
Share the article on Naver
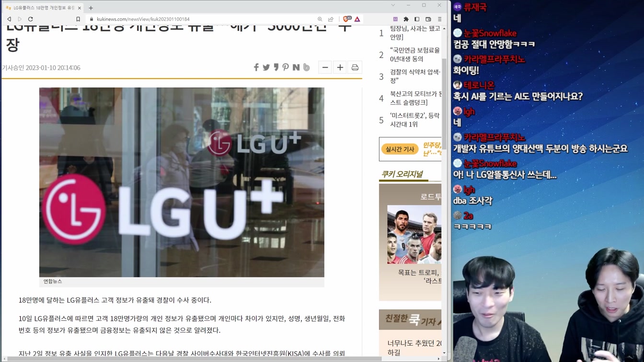[x=296, y=68]
